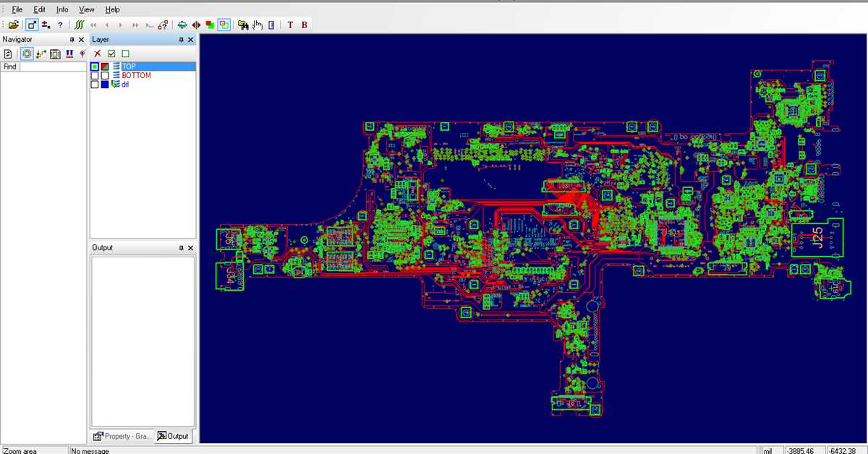The width and height of the screenshot is (868, 454).
Task: Click the greyed next arrow icon
Action: click(121, 25)
